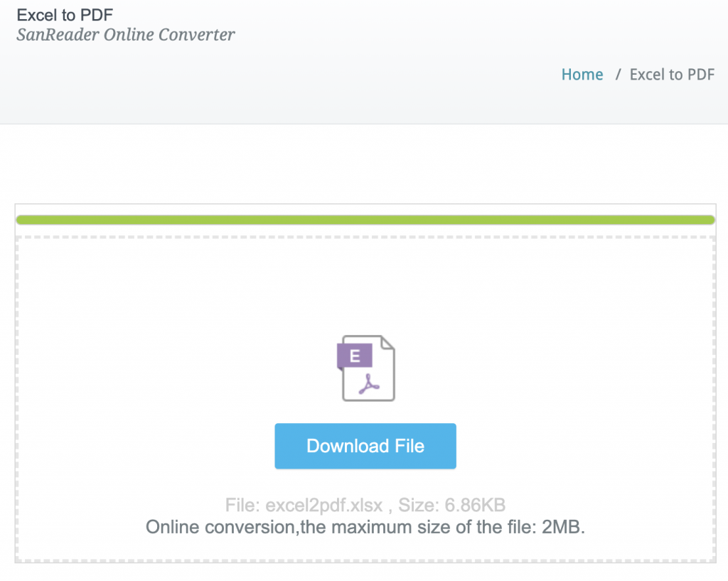Select the Excel to PDF breadcrumb item

pos(671,74)
